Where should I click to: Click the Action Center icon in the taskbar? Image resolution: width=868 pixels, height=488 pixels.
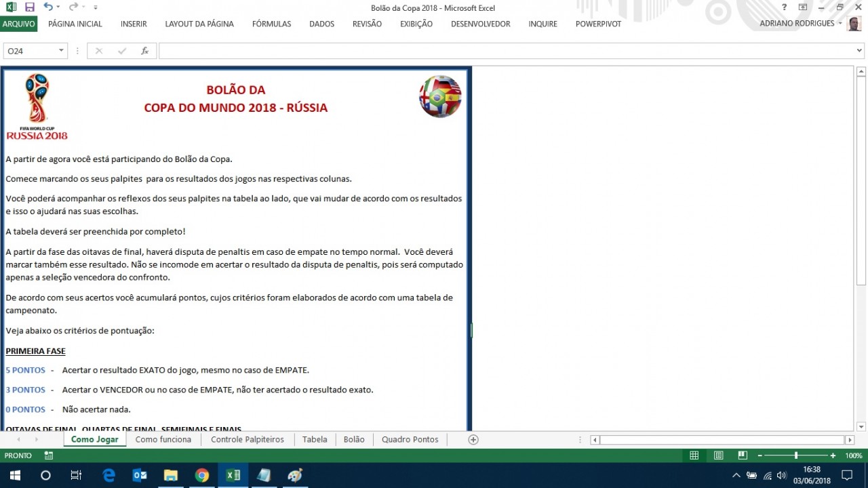click(848, 475)
